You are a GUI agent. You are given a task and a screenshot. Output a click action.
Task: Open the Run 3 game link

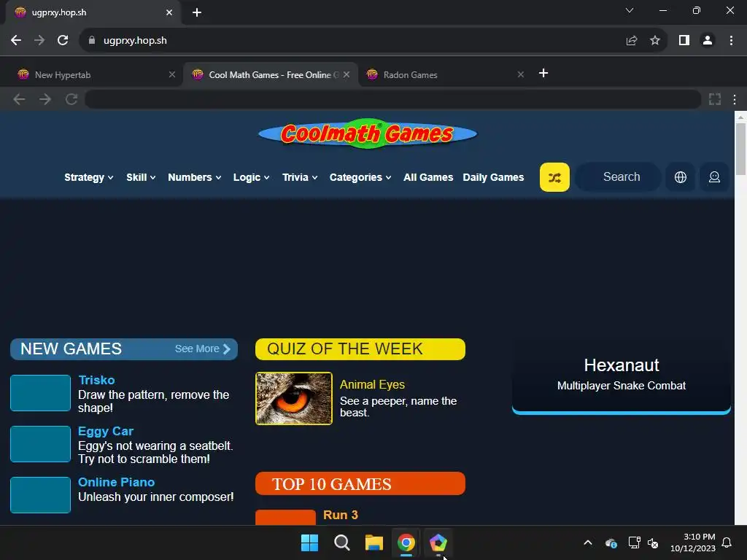(340, 515)
